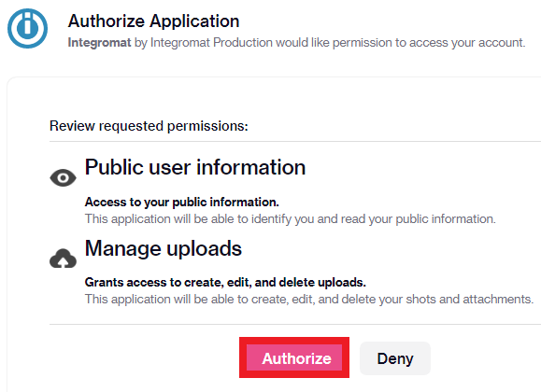Click the divider below Review requested permissions

pyautogui.click(x=295, y=141)
